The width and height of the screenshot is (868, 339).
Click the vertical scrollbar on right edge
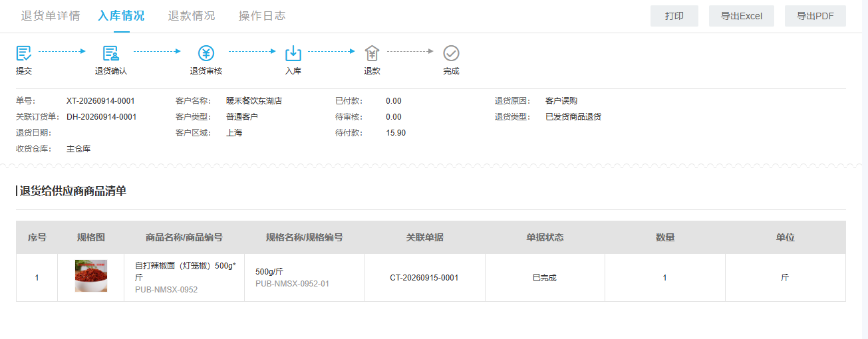click(x=865, y=169)
